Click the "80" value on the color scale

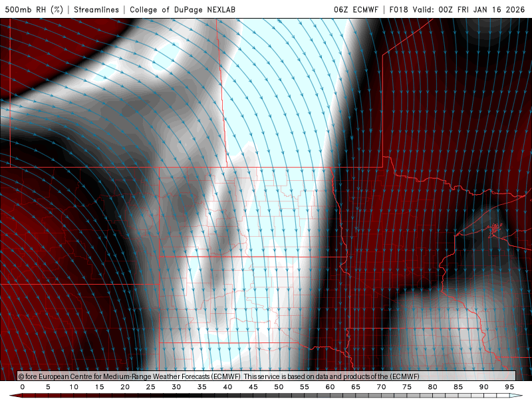pos(432,387)
